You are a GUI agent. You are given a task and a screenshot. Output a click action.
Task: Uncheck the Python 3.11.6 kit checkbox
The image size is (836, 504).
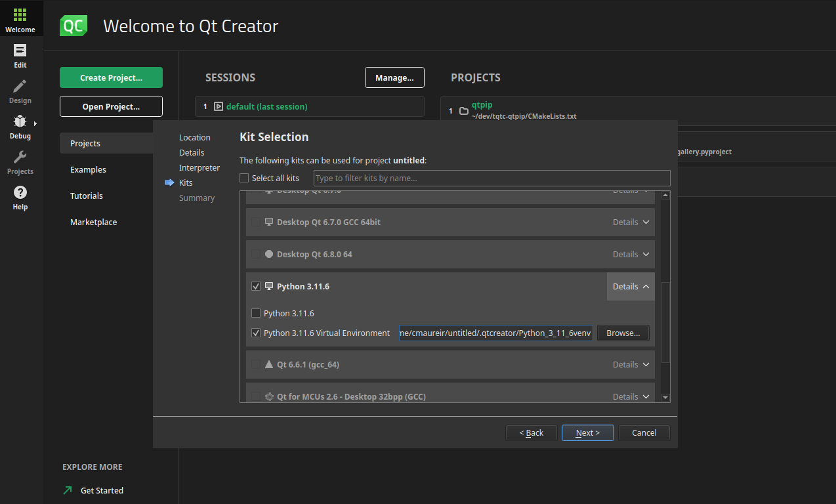(256, 287)
